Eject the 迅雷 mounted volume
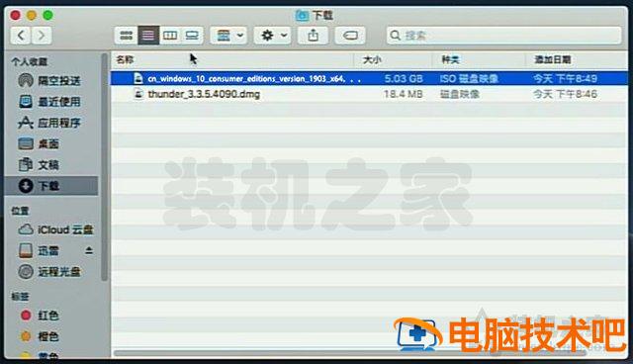Image resolution: width=633 pixels, height=364 pixels. pos(89,251)
